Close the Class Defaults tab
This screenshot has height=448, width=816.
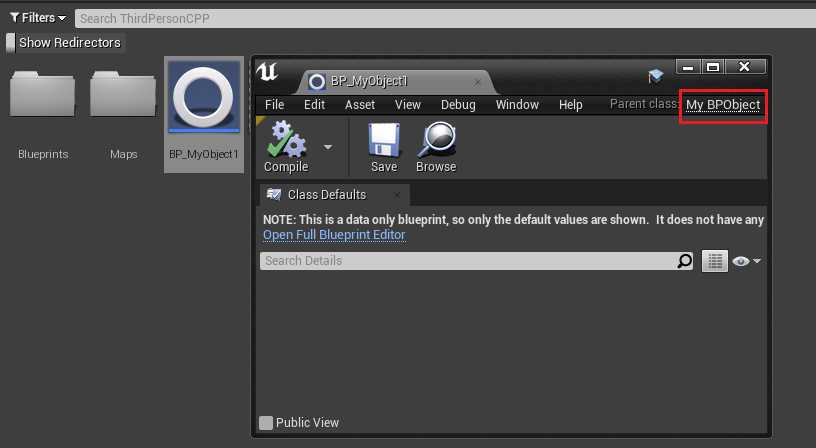click(397, 195)
